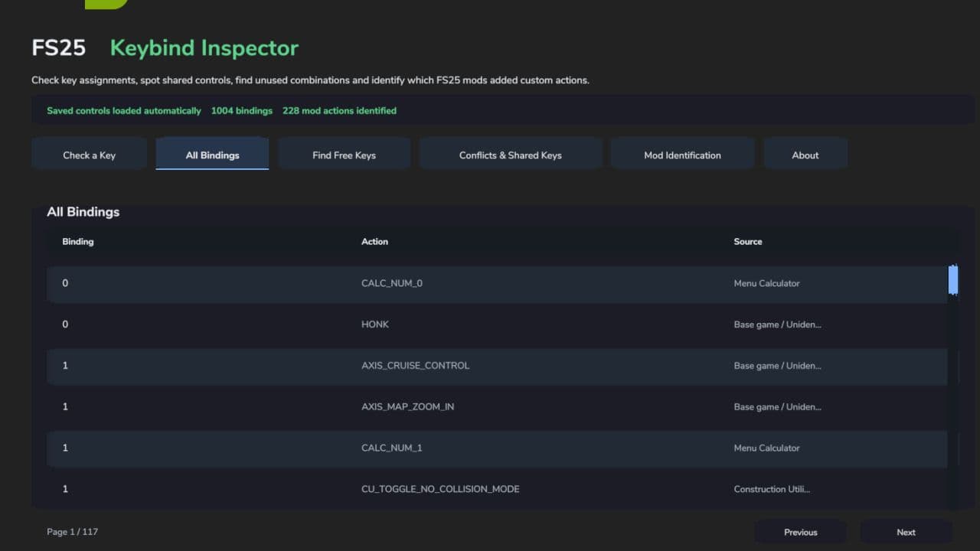Click the Keybind Inspector title

click(x=204, y=48)
